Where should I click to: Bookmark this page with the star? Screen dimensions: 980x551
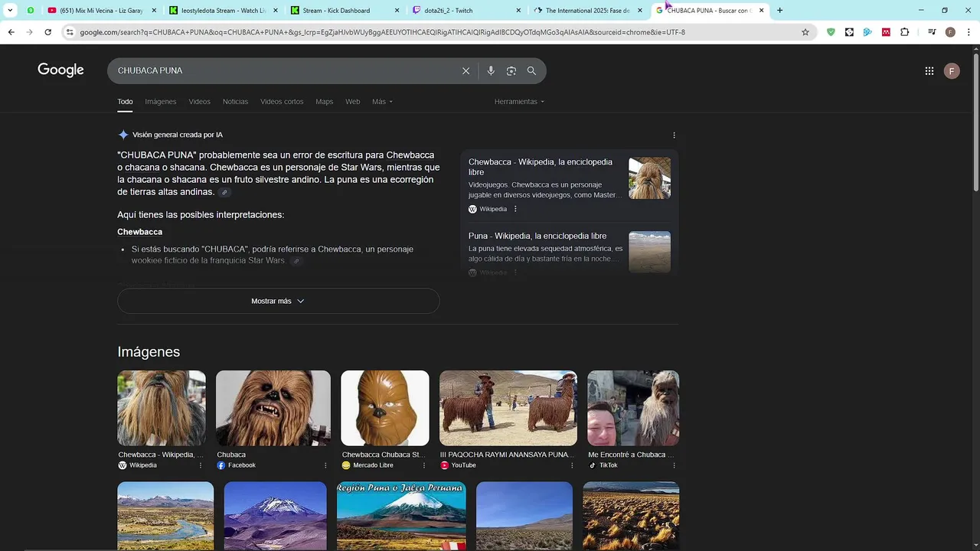[x=805, y=32]
